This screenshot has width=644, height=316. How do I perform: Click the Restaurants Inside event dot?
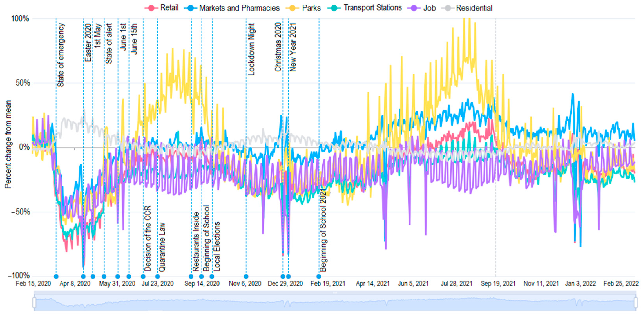(x=191, y=276)
